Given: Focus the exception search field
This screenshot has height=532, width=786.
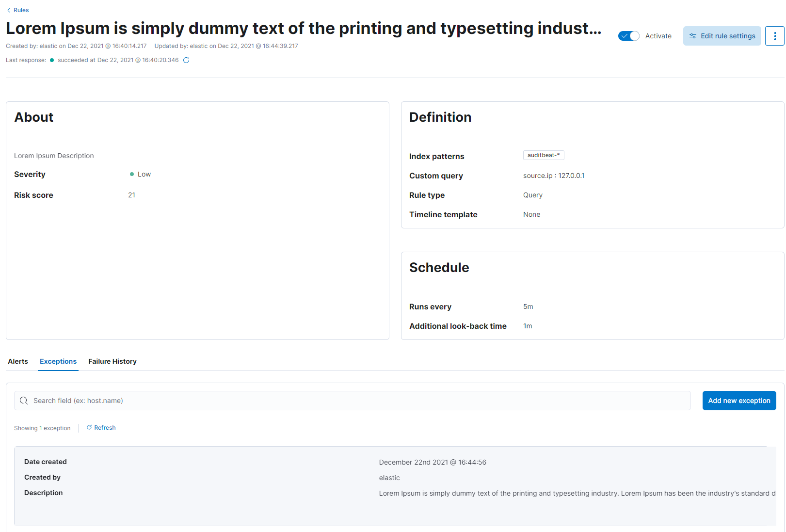Looking at the screenshot, I should 359,401.
